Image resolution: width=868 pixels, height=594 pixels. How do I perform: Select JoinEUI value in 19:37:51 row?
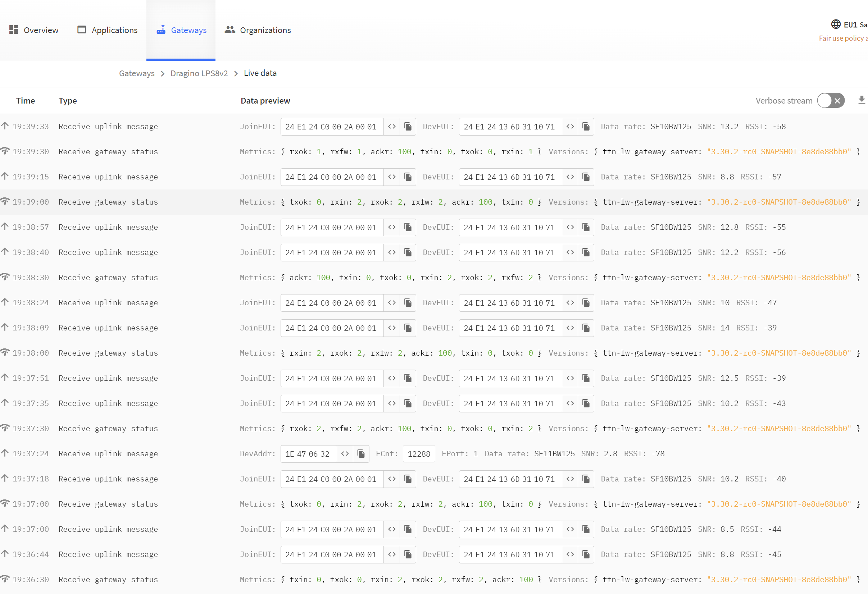pyautogui.click(x=331, y=378)
